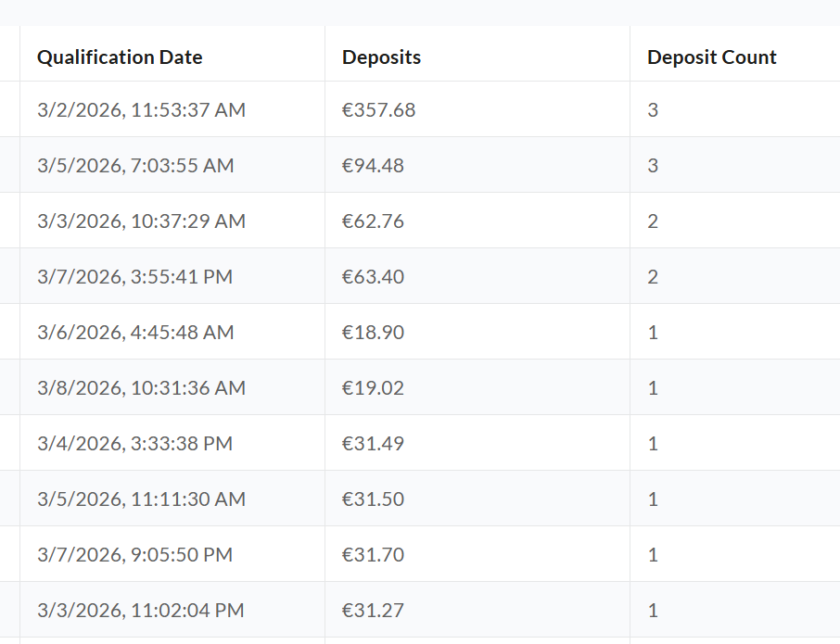Select the 3/7/2026, 3:55:41 PM date cell
Image resolution: width=840 pixels, height=644 pixels.
pos(134,277)
